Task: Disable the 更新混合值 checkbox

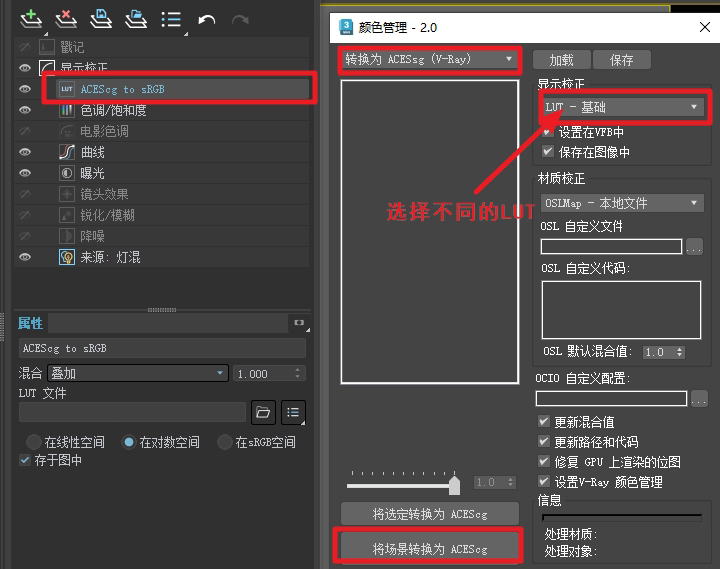Action: tap(544, 422)
